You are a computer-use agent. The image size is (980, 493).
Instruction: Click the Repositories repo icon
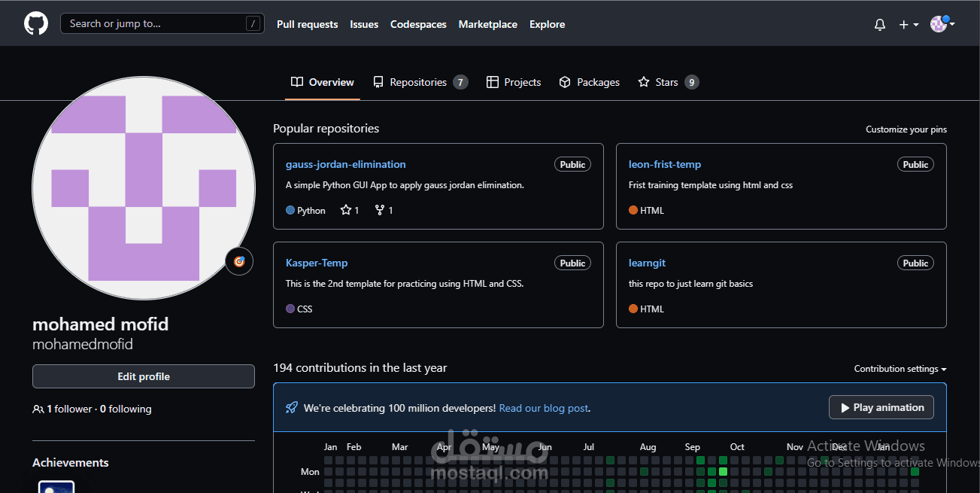tap(378, 82)
